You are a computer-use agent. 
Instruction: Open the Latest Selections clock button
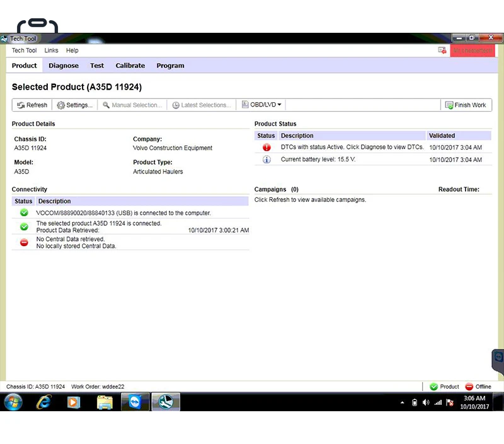202,105
